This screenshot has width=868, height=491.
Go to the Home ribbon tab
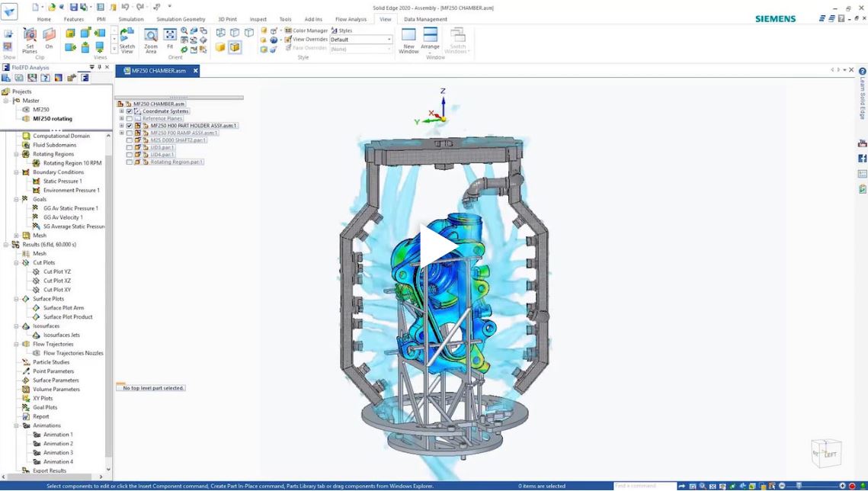tap(43, 19)
